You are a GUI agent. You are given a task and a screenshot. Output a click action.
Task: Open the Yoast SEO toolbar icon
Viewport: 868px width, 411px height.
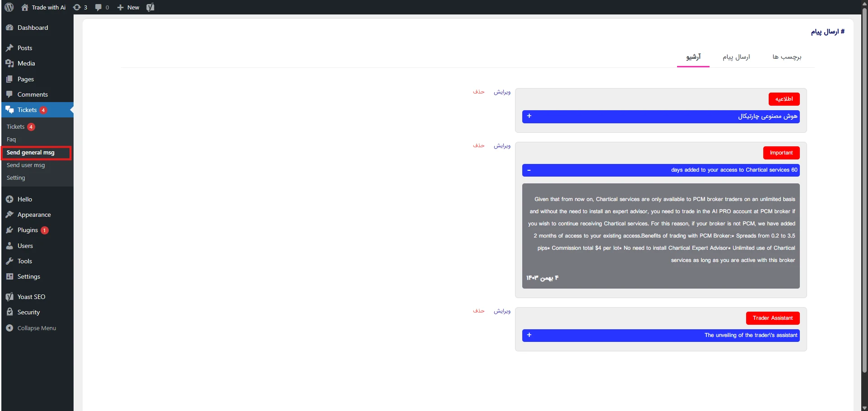(150, 7)
